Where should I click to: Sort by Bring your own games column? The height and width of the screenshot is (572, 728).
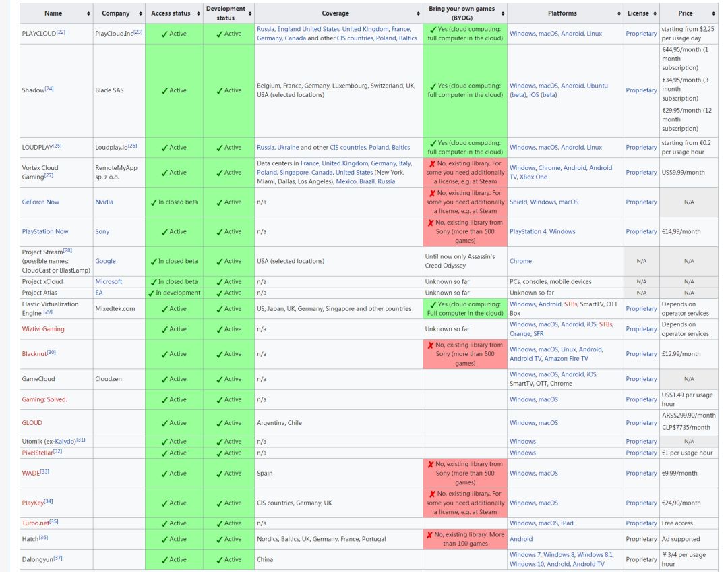503,13
